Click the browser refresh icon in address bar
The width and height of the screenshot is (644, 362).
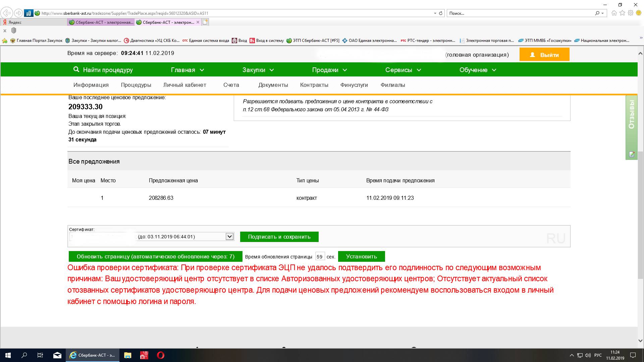pos(441,13)
